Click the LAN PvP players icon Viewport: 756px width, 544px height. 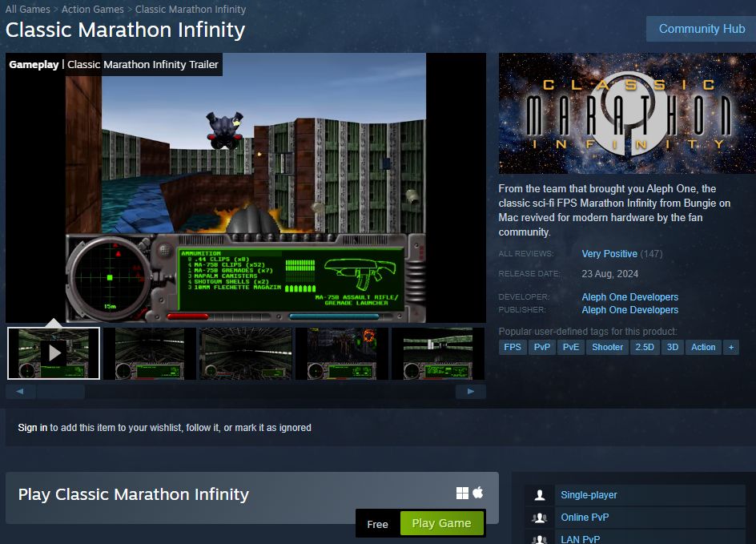(x=540, y=538)
